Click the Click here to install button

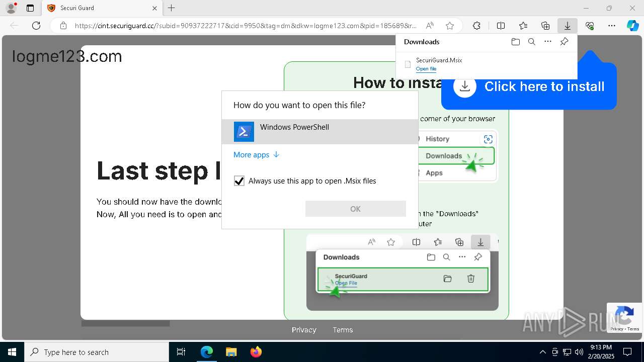click(x=529, y=86)
